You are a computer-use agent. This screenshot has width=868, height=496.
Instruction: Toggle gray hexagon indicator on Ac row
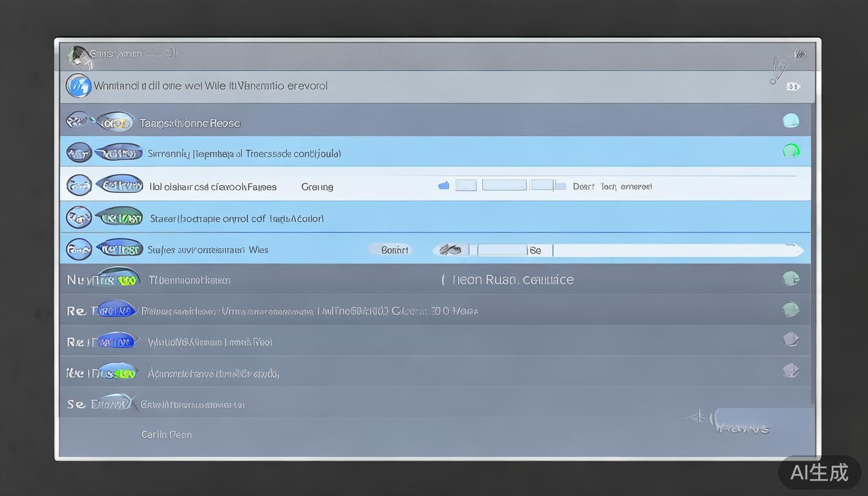click(x=790, y=371)
